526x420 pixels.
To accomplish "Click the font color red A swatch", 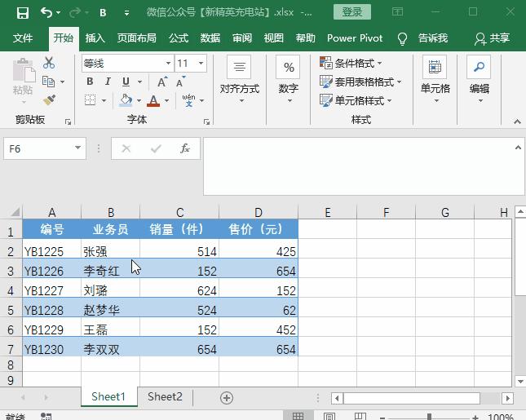I will pos(153,101).
